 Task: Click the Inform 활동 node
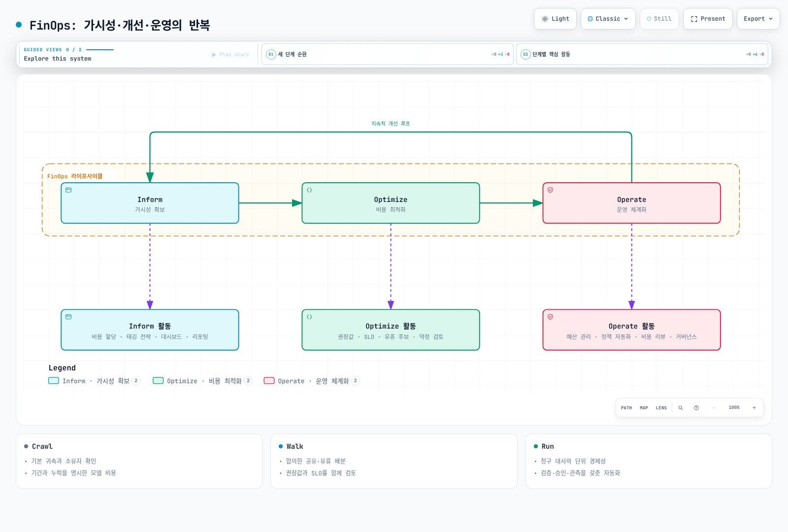pos(150,330)
